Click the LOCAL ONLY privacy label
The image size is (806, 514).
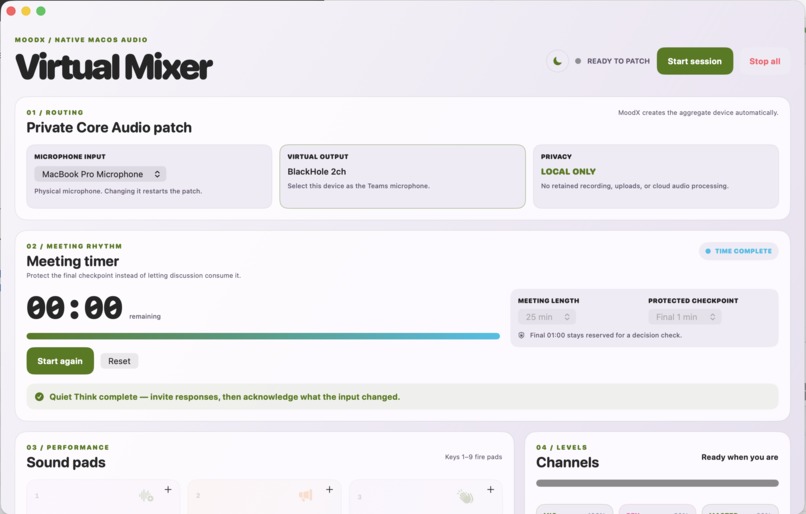pos(568,172)
